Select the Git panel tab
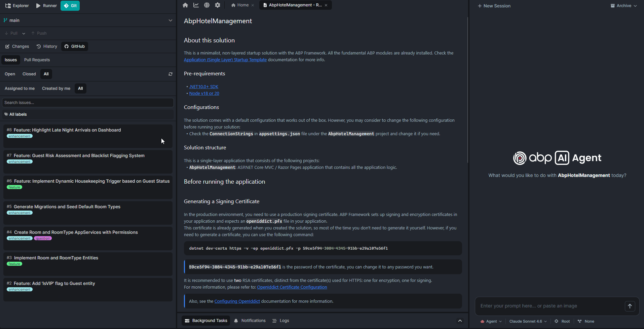The image size is (644, 329). click(x=70, y=6)
